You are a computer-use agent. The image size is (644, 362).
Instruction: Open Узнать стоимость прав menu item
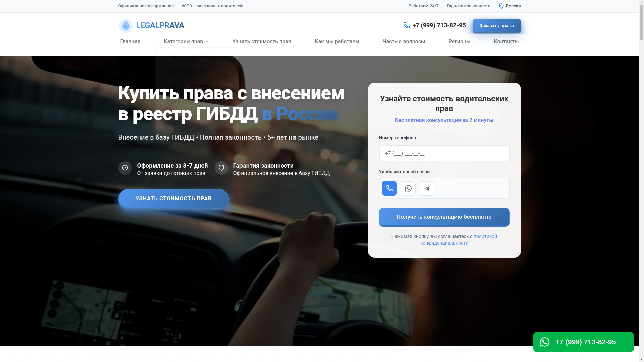point(262,42)
